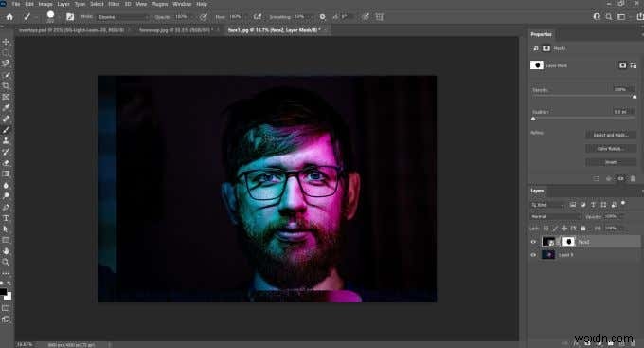Select the Eyedropper tool
Viewport: 644px width, 348px height.
tap(6, 108)
